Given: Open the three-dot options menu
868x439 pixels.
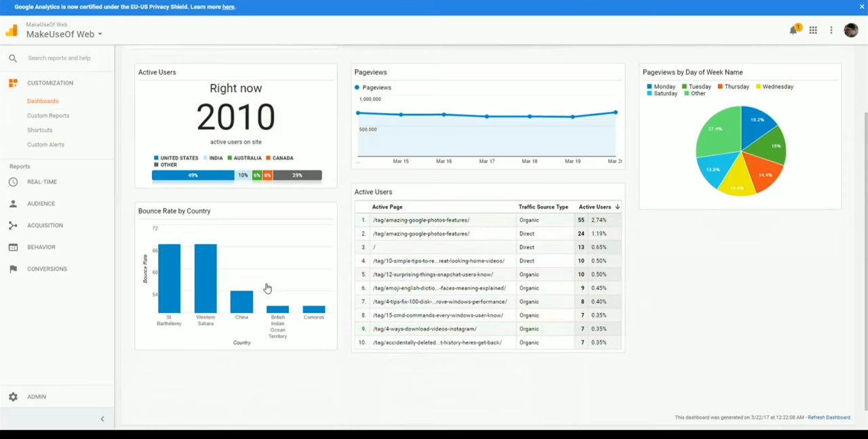Looking at the screenshot, I should click(831, 30).
